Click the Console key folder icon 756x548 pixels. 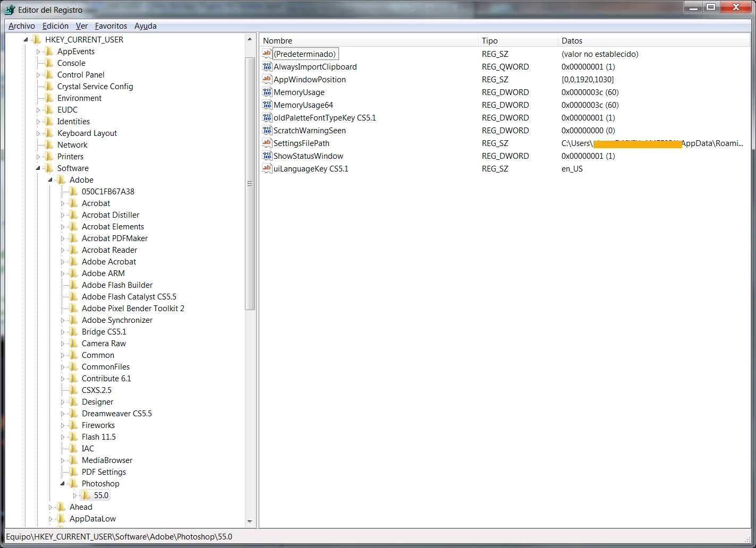coord(49,63)
